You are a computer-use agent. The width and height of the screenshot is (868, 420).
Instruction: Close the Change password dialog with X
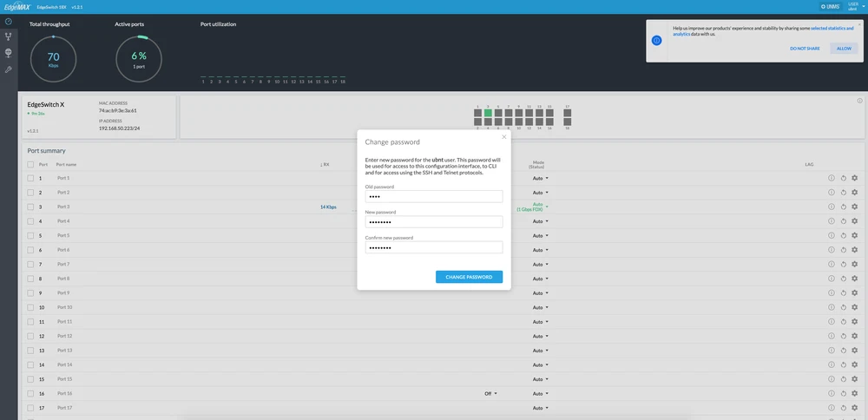pos(503,136)
